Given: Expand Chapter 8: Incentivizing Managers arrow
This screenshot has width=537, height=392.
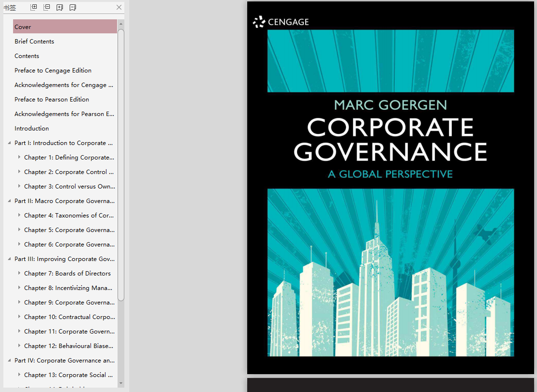Looking at the screenshot, I should click(19, 288).
